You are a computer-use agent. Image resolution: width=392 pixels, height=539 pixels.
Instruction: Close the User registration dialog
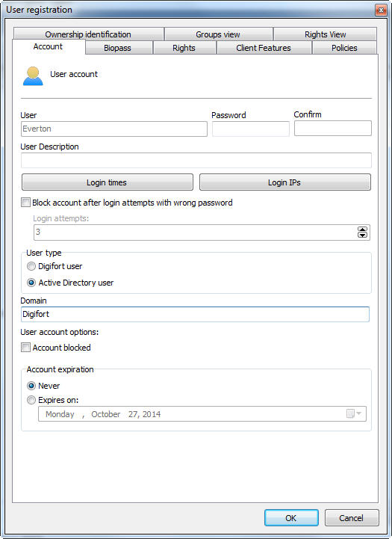pyautogui.click(x=381, y=10)
